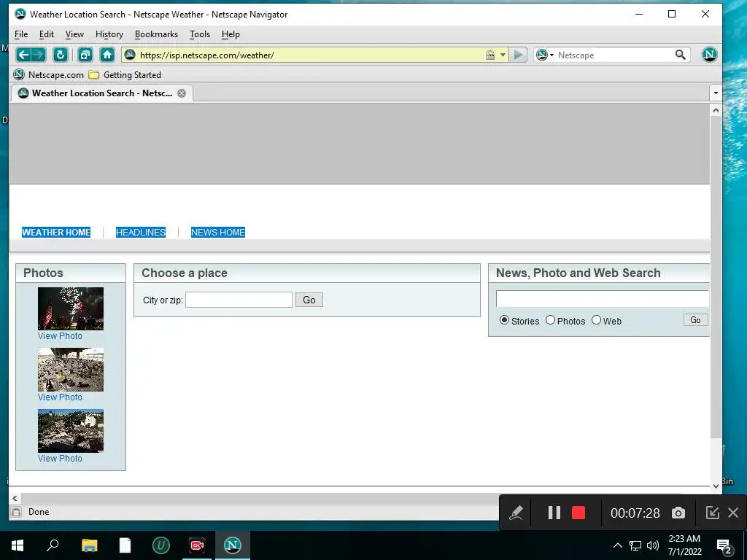This screenshot has width=747, height=560.
Task: Open the Getting Started bookmark folder
Action: coord(125,75)
